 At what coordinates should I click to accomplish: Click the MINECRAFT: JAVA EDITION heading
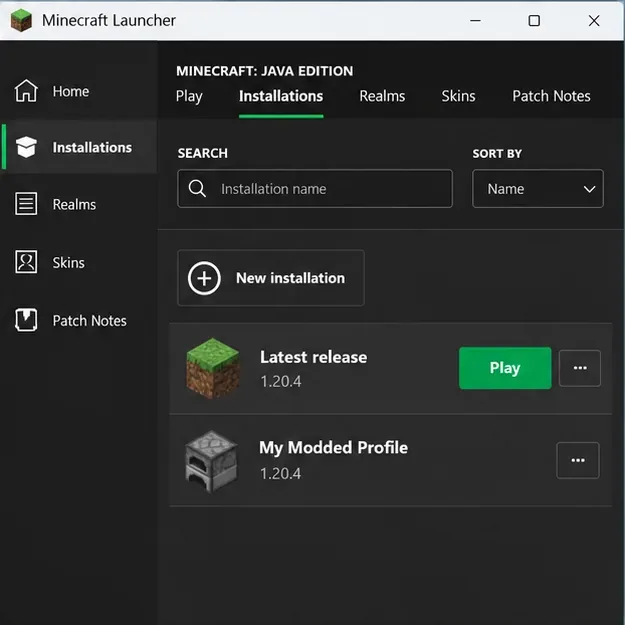pyautogui.click(x=265, y=71)
